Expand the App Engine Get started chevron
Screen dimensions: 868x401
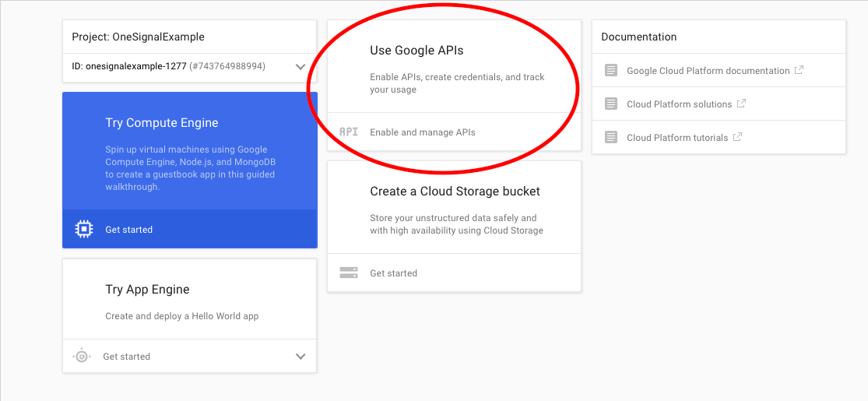point(300,356)
